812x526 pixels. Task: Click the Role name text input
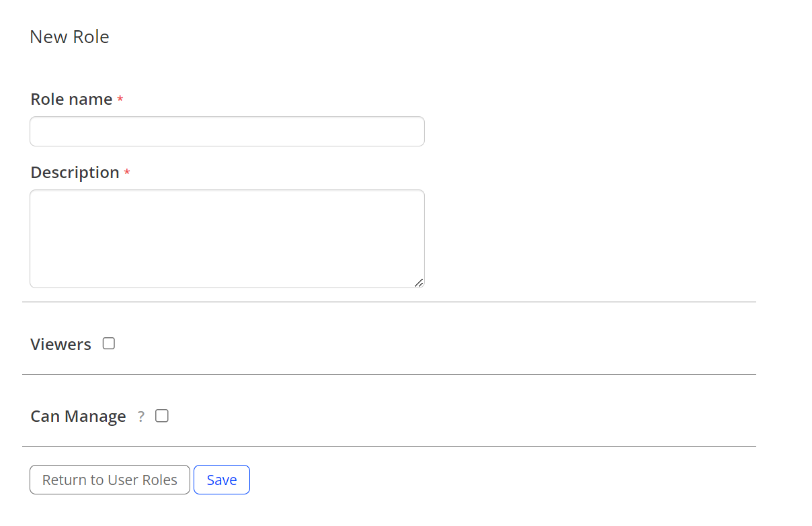pos(227,131)
